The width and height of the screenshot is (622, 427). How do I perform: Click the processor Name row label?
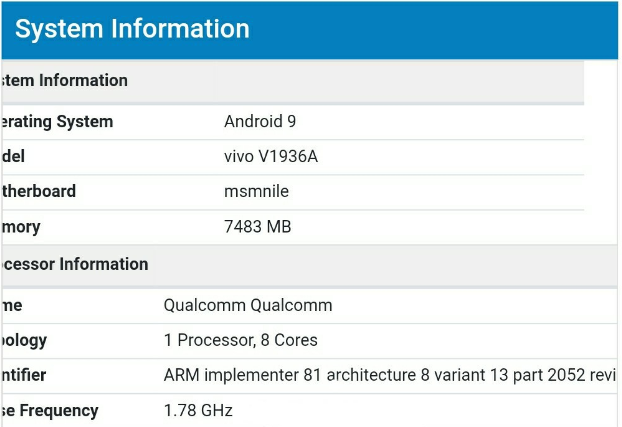coord(12,306)
